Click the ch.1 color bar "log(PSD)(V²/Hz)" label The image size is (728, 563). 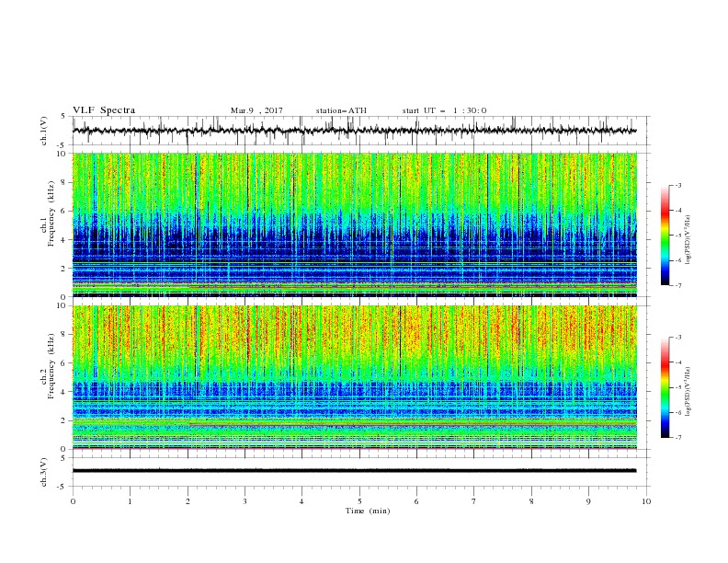[x=688, y=240]
